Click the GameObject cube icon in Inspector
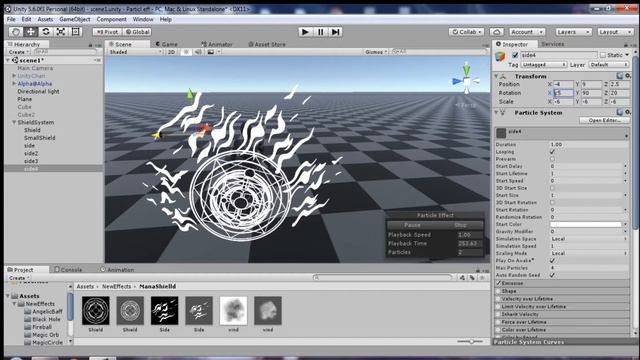This screenshot has height=360, width=640. (x=500, y=56)
